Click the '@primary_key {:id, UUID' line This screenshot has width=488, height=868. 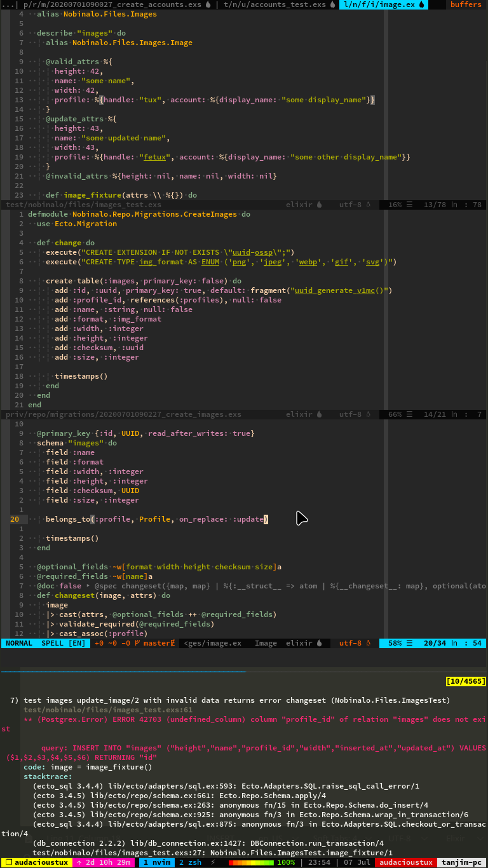pos(146,433)
